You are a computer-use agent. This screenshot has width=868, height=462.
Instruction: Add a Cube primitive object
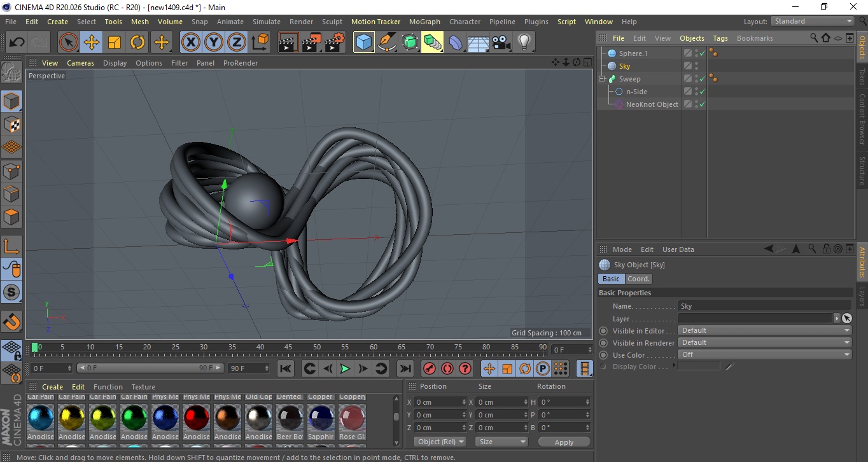point(363,43)
